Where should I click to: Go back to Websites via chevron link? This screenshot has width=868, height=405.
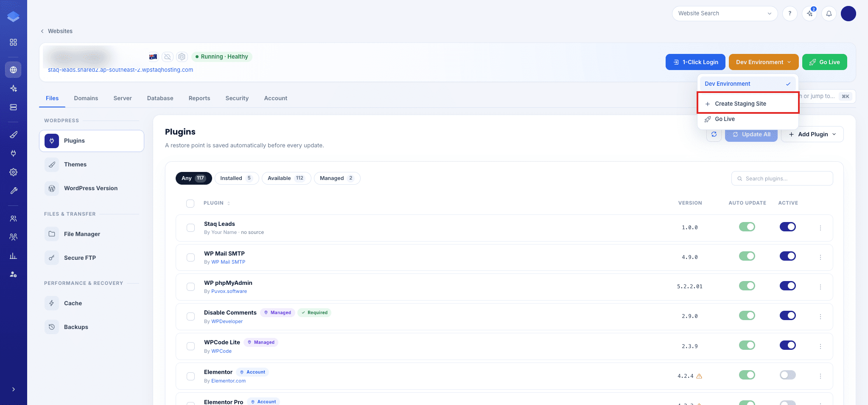pos(56,31)
